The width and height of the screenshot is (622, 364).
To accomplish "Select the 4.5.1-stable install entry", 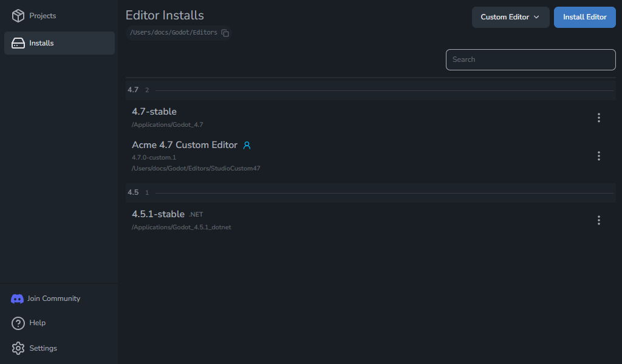I will (x=371, y=220).
